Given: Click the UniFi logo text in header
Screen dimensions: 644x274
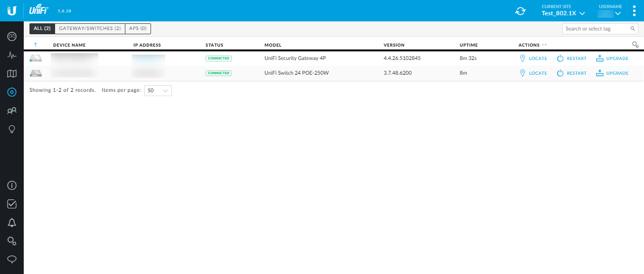Looking at the screenshot, I should [x=38, y=10].
